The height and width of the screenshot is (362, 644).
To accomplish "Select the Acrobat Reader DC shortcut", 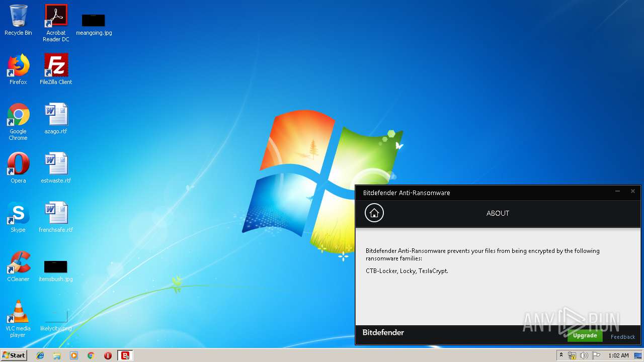I will 56,23.
